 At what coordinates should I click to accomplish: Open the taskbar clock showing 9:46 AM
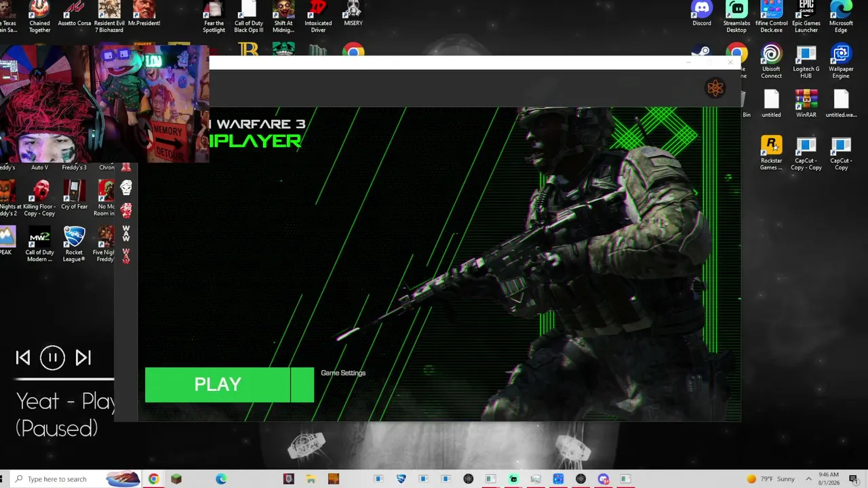pos(829,479)
